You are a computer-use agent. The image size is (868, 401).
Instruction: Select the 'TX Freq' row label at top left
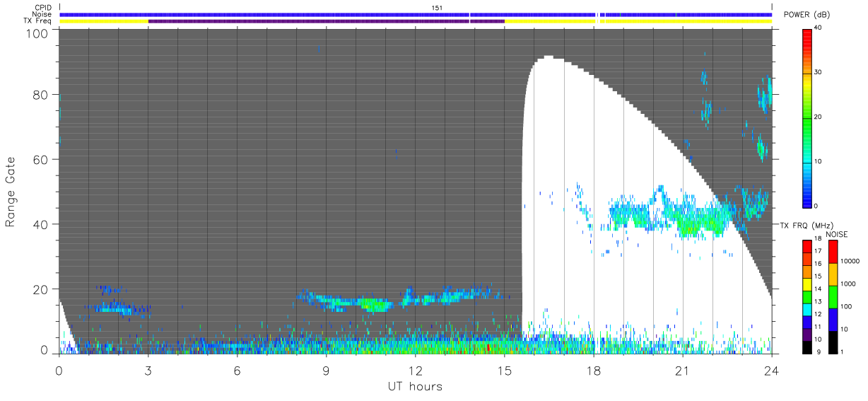(39, 21)
